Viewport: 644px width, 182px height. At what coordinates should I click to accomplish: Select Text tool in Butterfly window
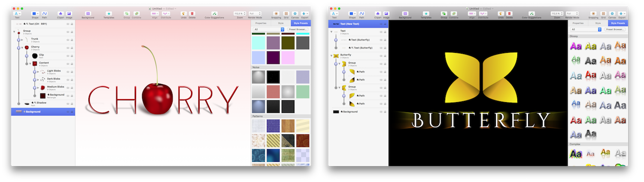click(x=334, y=14)
